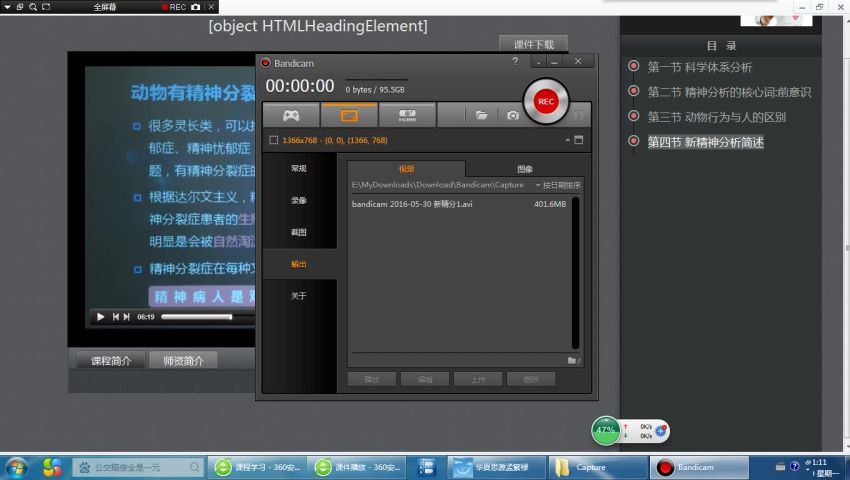Open the 师资简介 tab
Image resolution: width=850 pixels, height=480 pixels.
[183, 361]
